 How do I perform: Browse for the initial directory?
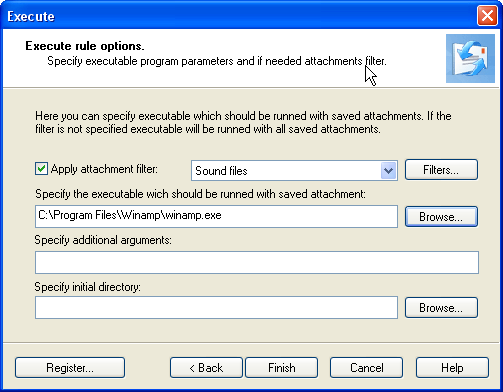pos(441,308)
